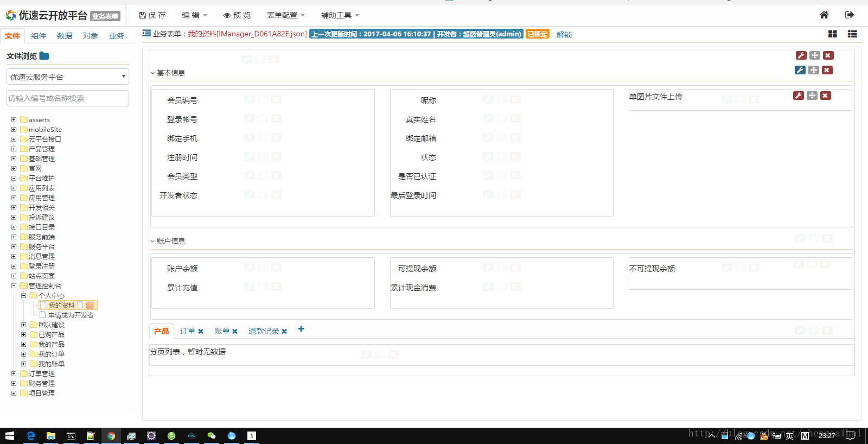868x444 pixels.
Task: Click move icon beside the blue wrench
Action: point(814,70)
